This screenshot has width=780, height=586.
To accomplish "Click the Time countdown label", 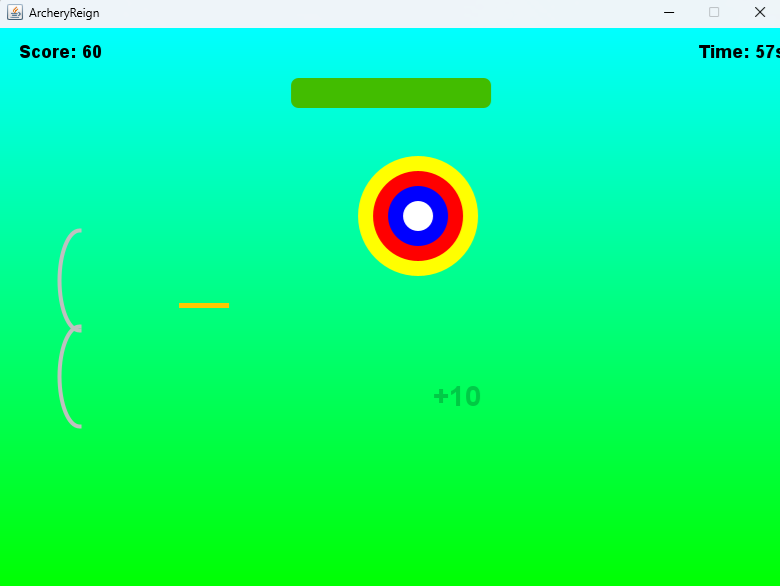I will coord(738,52).
